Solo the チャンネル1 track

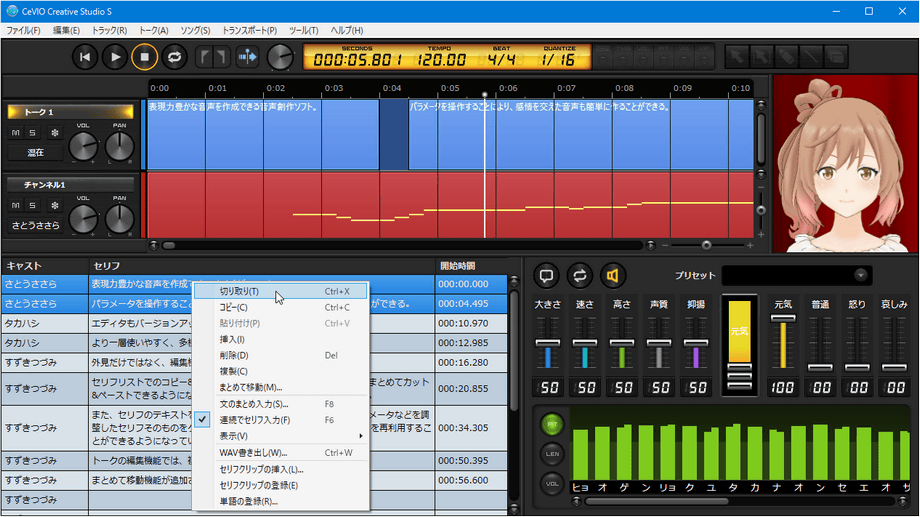coord(32,205)
